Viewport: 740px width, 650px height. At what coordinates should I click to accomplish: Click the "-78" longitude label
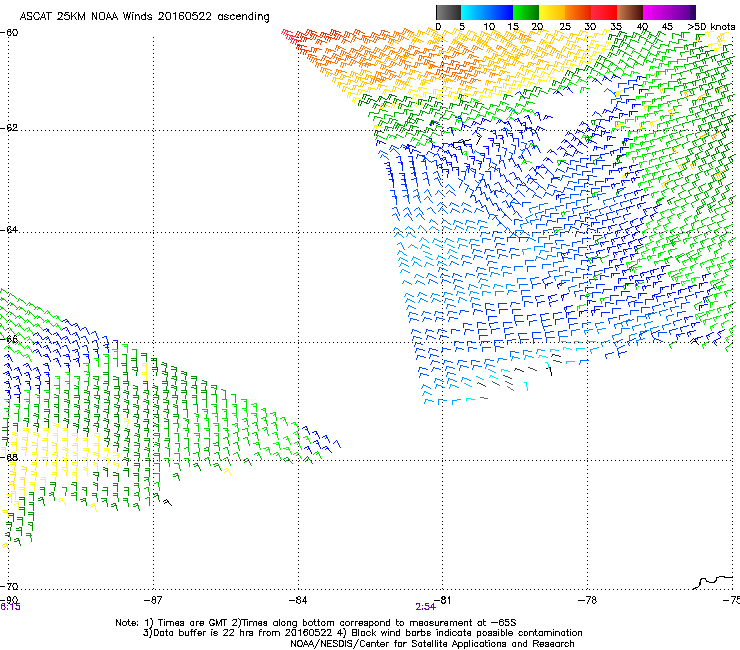pyautogui.click(x=588, y=600)
